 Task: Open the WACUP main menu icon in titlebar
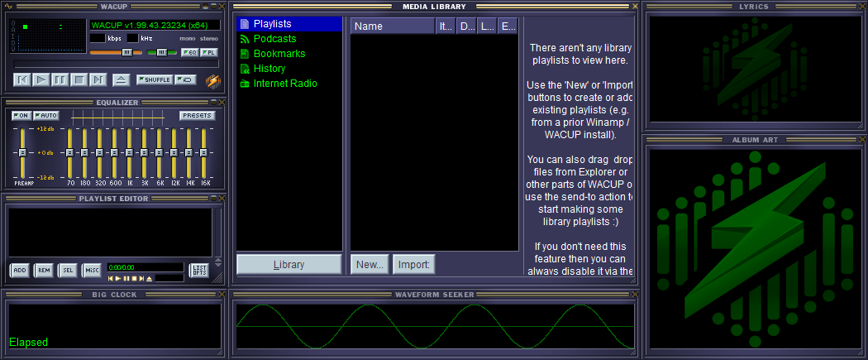pos(7,7)
